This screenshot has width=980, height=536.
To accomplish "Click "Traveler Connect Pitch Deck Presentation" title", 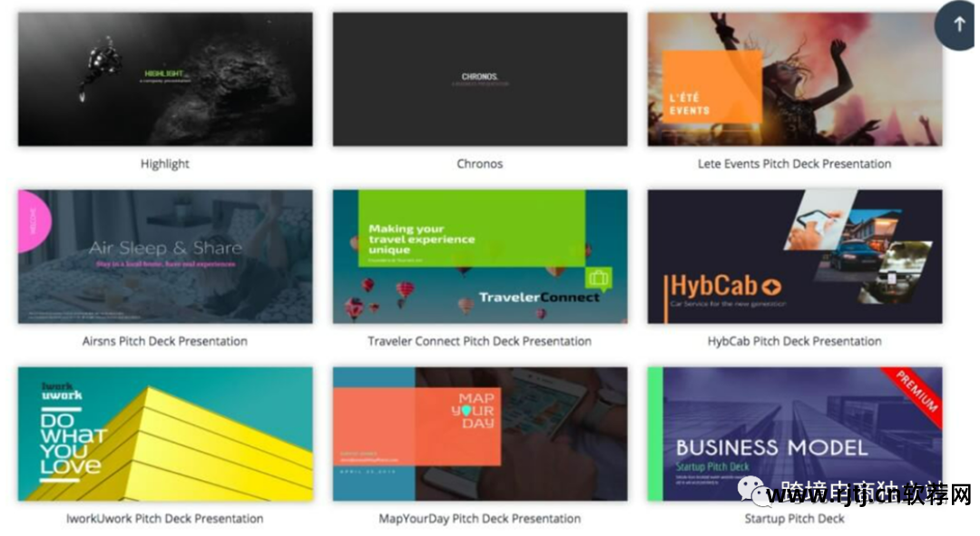I will 480,341.
